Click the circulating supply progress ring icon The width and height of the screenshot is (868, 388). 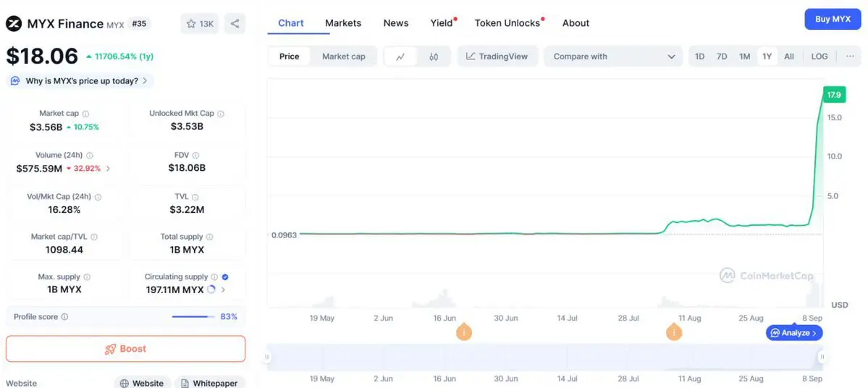pyautogui.click(x=211, y=290)
